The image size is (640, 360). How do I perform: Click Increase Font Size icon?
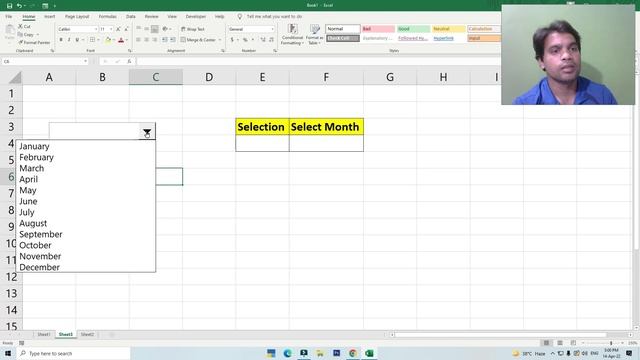pyautogui.click(x=118, y=29)
